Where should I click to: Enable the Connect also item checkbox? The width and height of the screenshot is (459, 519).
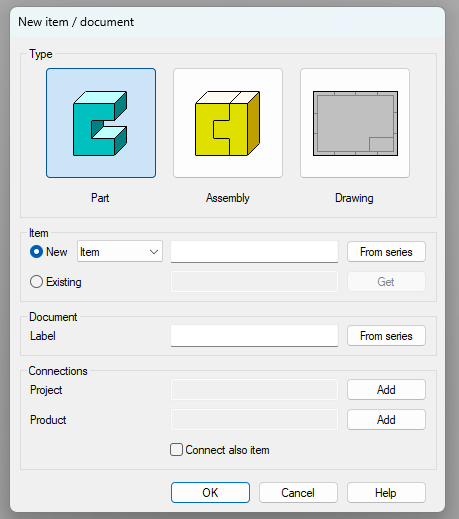click(x=176, y=449)
